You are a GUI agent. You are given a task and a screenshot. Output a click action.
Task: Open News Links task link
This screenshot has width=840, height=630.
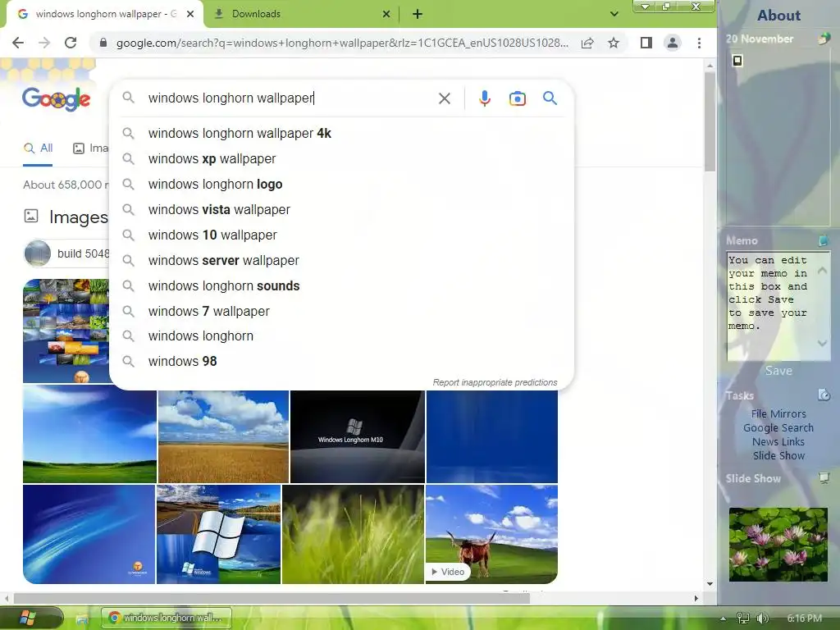778,441
